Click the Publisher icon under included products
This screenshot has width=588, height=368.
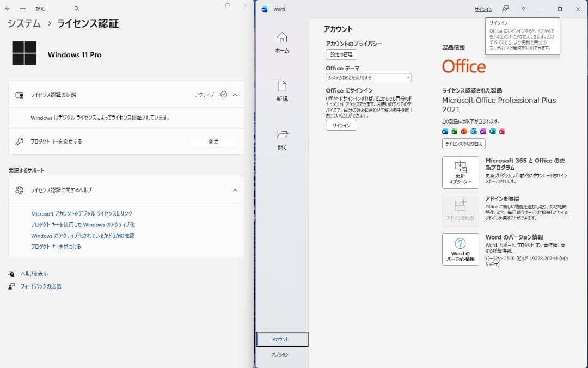(x=492, y=132)
